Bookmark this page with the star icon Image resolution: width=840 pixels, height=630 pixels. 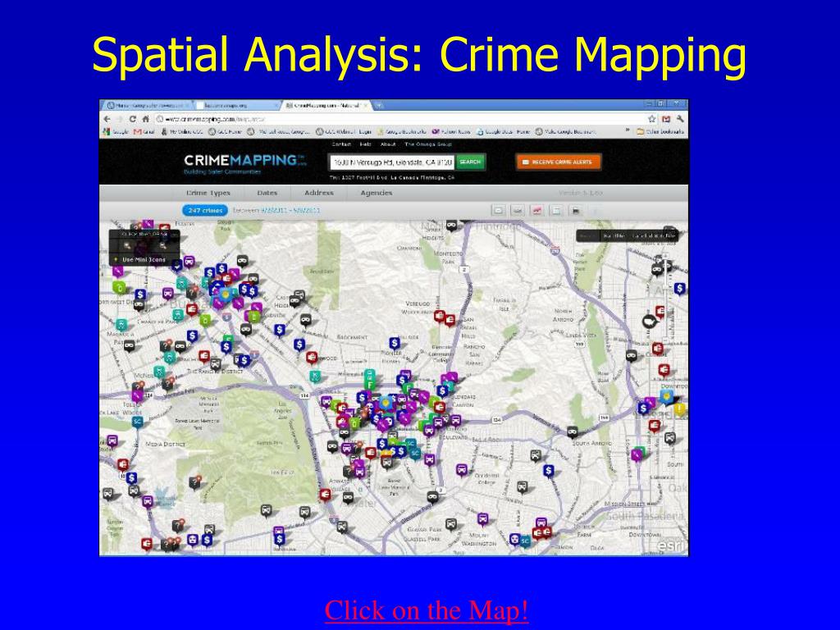point(652,119)
